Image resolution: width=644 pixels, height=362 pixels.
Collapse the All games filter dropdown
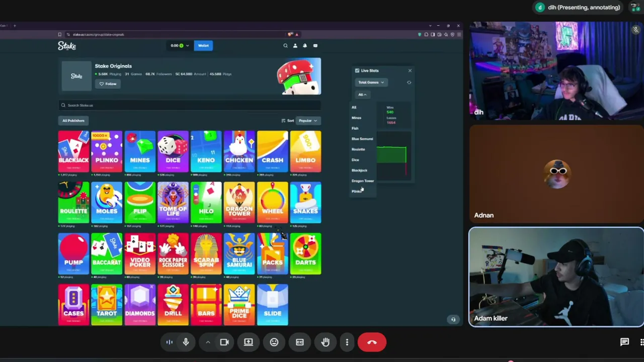(362, 95)
